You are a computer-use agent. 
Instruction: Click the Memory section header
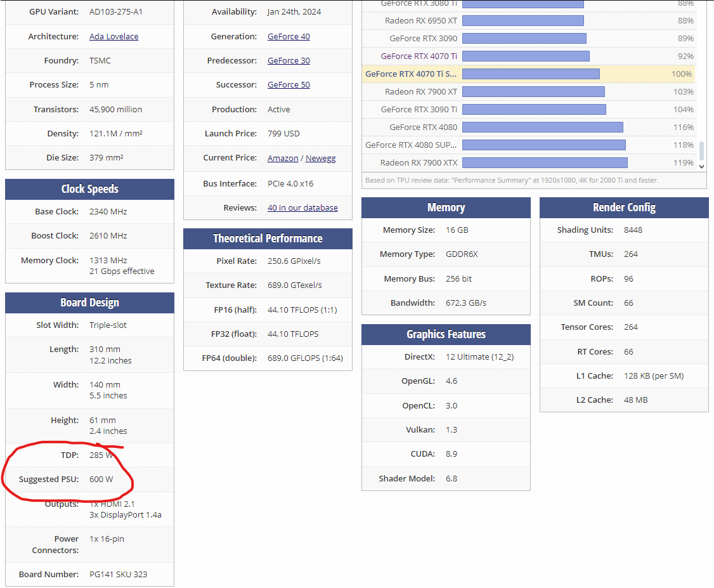click(x=446, y=207)
